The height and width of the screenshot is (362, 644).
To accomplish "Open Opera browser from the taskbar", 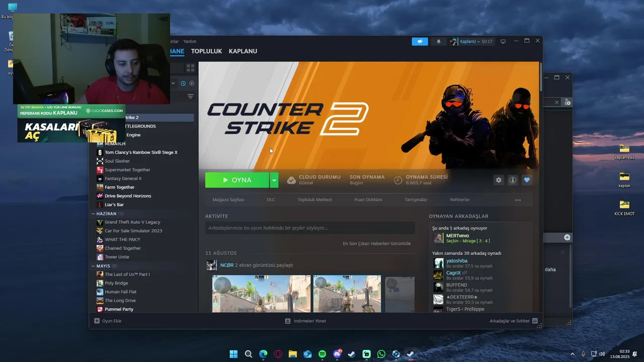I will click(x=278, y=354).
